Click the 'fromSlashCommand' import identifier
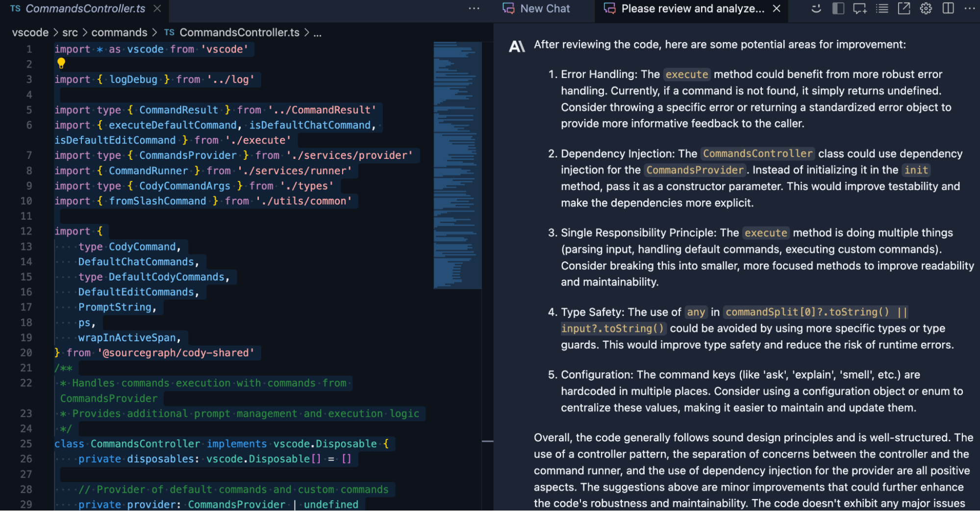 (x=157, y=201)
